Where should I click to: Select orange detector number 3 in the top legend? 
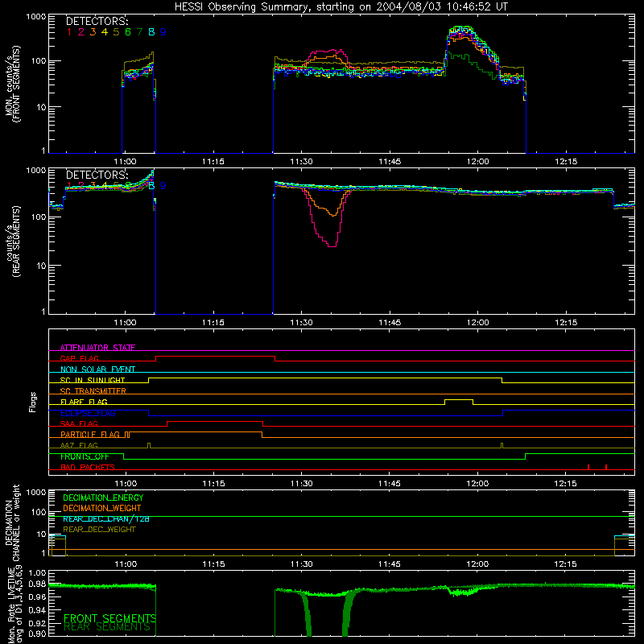[x=93, y=32]
